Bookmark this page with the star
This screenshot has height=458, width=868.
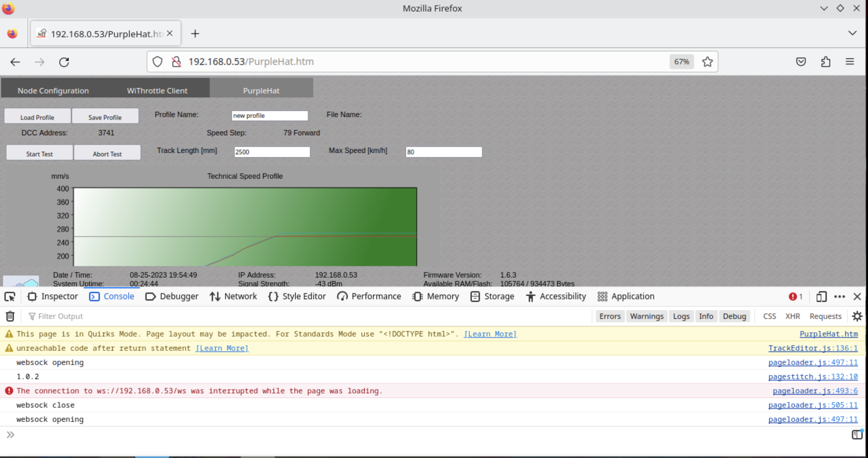707,62
